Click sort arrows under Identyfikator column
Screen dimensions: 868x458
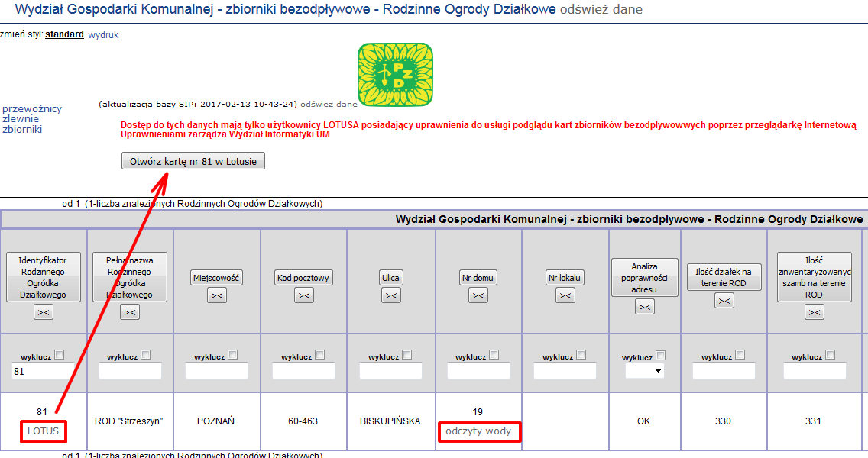(x=43, y=311)
